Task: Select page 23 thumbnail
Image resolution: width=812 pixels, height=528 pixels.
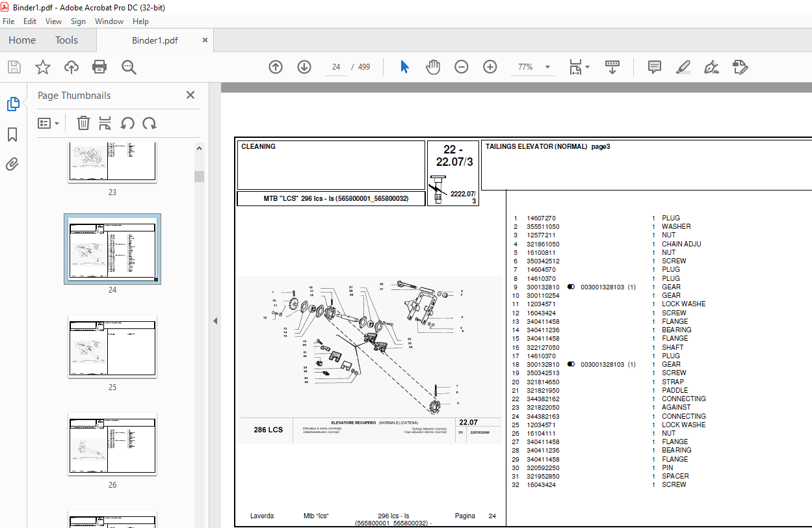Action: coord(112,163)
